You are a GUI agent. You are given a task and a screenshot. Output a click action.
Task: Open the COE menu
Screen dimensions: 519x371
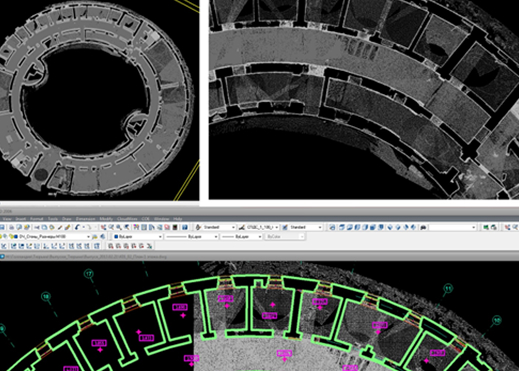(x=145, y=219)
